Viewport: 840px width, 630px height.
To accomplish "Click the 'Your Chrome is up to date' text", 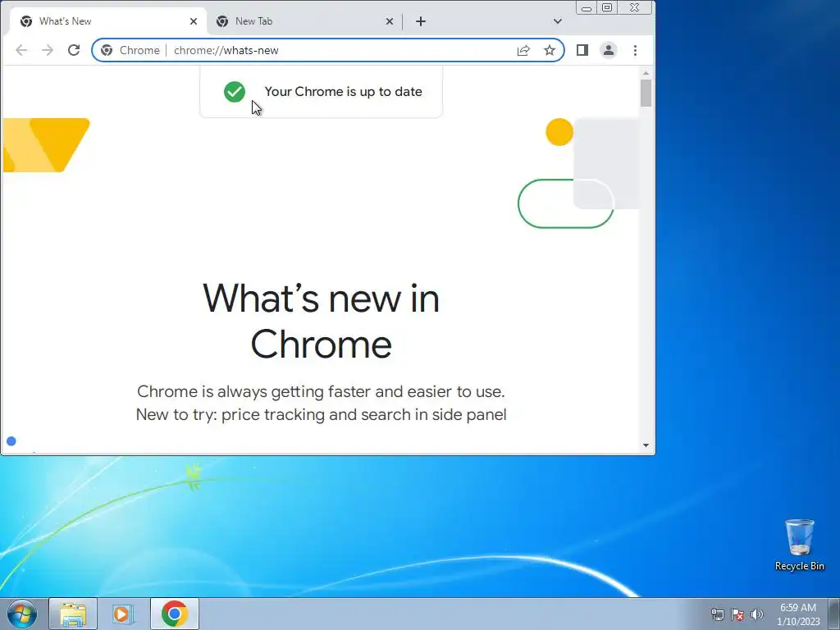I will 344,92.
